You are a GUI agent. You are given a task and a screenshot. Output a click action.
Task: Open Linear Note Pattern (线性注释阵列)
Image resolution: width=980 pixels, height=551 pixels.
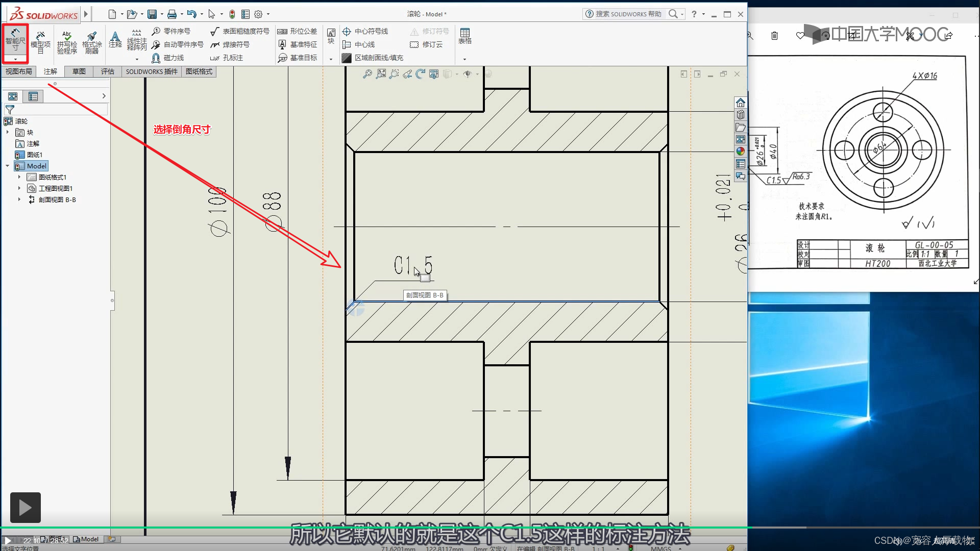[x=137, y=40]
